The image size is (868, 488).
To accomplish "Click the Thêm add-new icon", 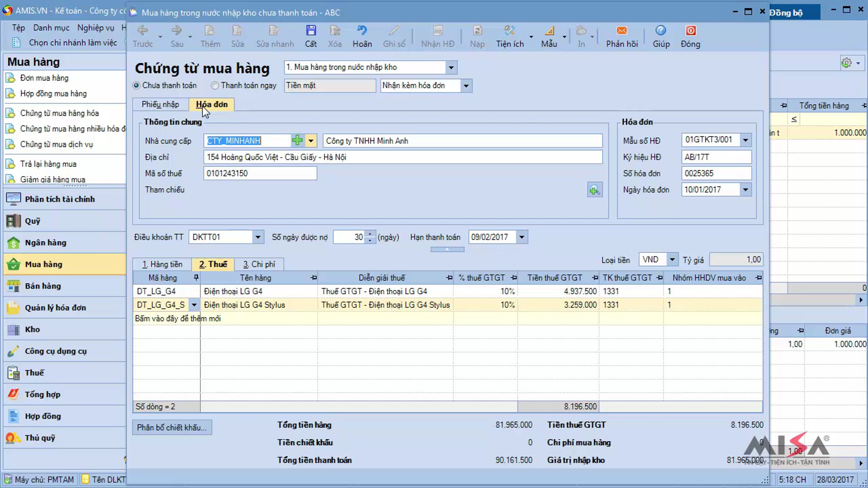I will click(210, 31).
